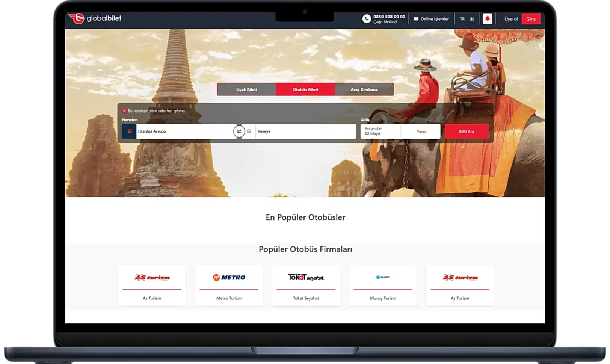
Task: Click the swap route arrows icon
Action: coord(239,131)
